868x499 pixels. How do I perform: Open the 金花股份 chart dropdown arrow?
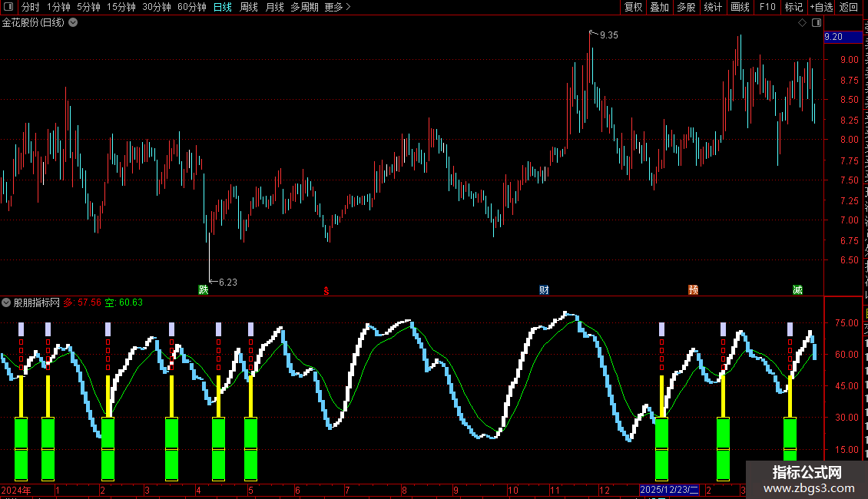[73, 23]
